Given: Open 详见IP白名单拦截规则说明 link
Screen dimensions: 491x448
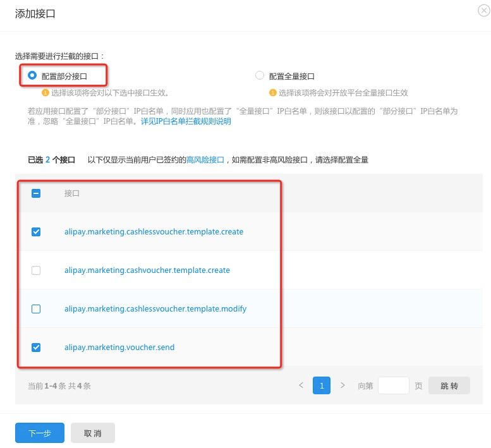Looking at the screenshot, I should [x=186, y=121].
